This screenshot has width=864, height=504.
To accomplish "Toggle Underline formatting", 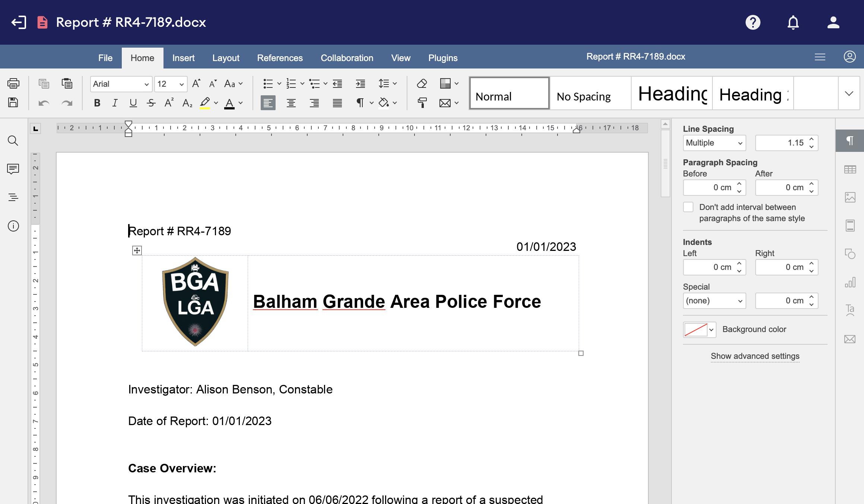I will (133, 103).
